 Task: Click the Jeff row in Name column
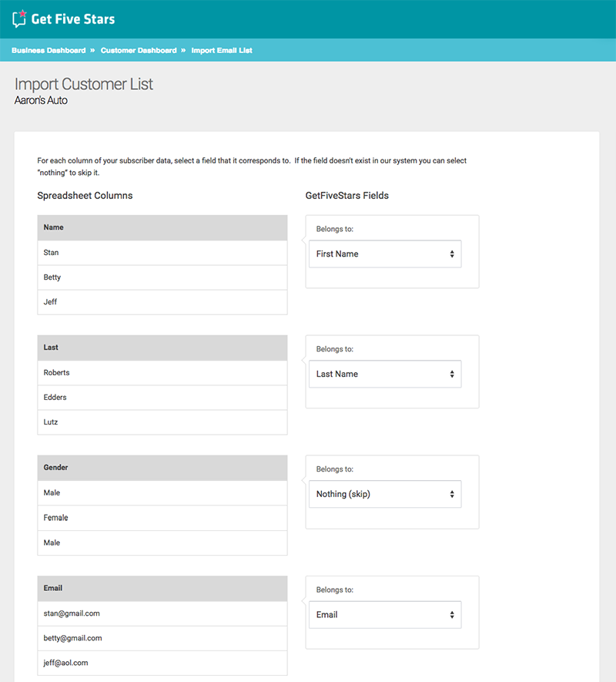click(162, 302)
